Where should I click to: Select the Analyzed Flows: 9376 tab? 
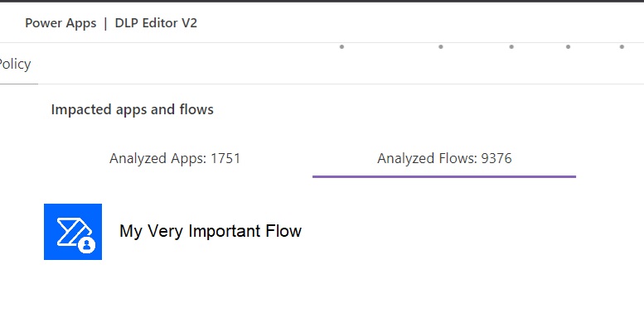444,158
